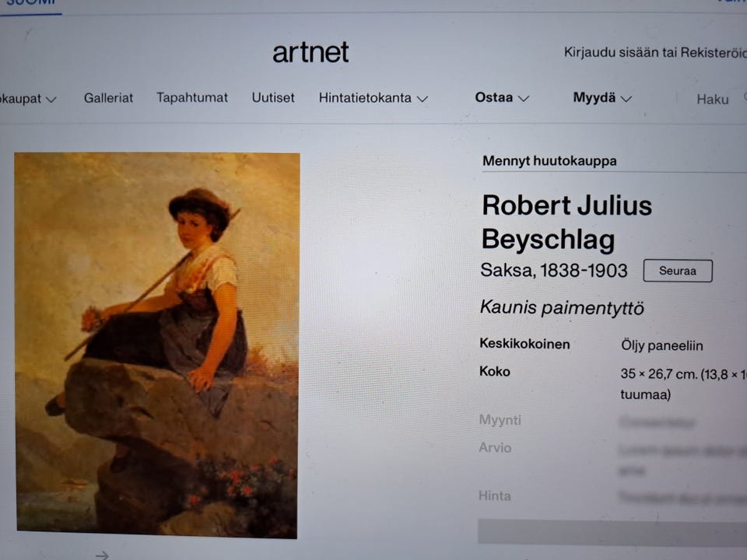Viewport: 747px width, 560px height.
Task: Open the Ostaa dropdown menu
Action: pos(502,98)
